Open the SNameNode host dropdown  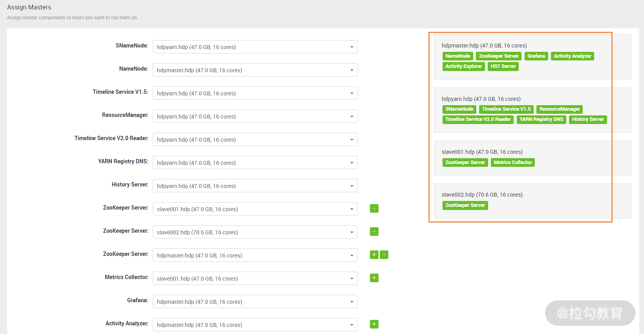tap(255, 47)
